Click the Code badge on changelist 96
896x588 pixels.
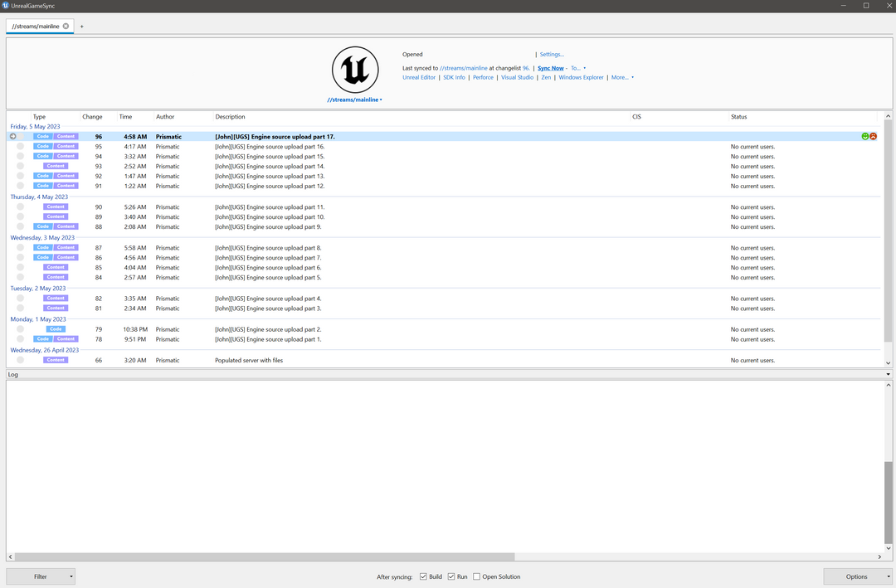pos(41,136)
